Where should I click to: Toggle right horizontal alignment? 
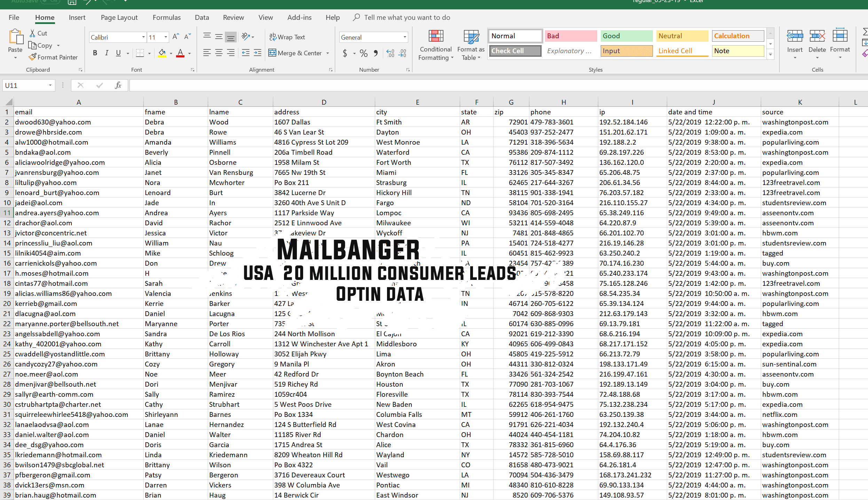231,53
